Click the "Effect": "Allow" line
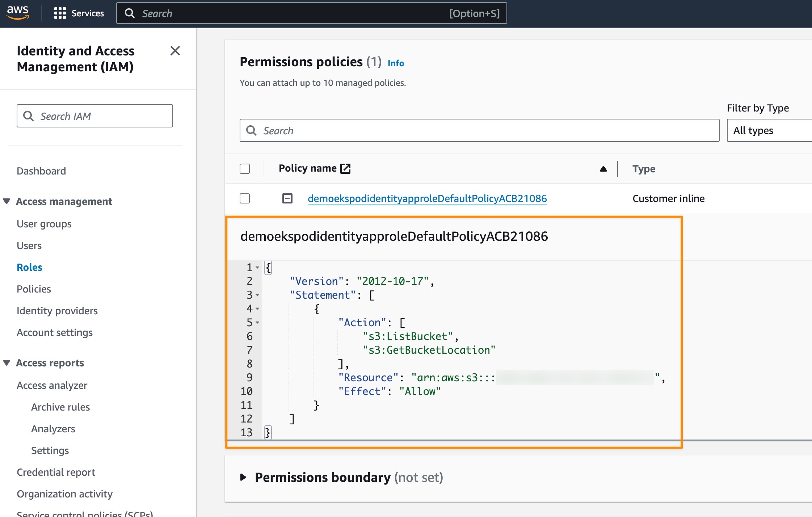This screenshot has width=812, height=517. coord(390,391)
